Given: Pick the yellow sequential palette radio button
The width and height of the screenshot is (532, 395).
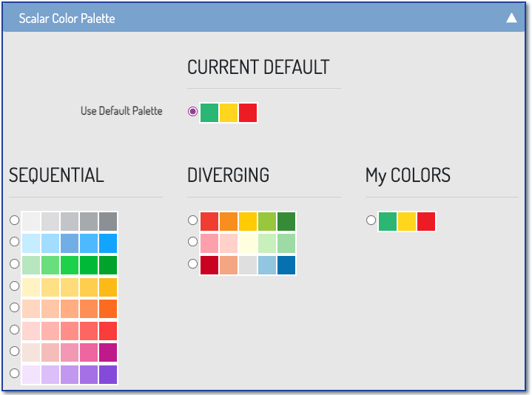Looking at the screenshot, I should [15, 286].
